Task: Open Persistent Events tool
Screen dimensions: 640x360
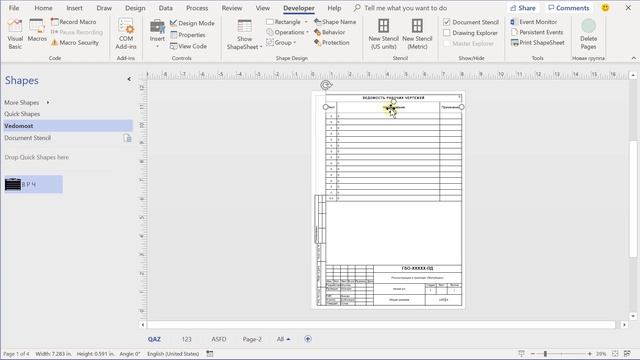Action: (x=537, y=32)
